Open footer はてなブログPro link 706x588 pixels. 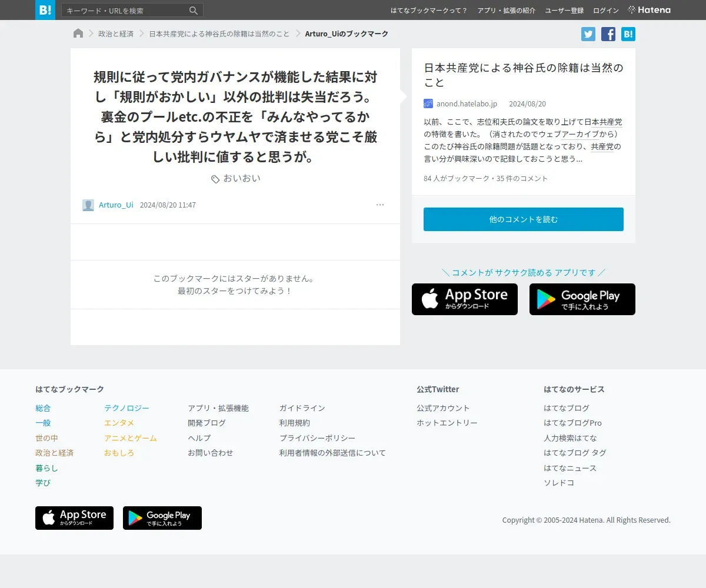coord(572,423)
